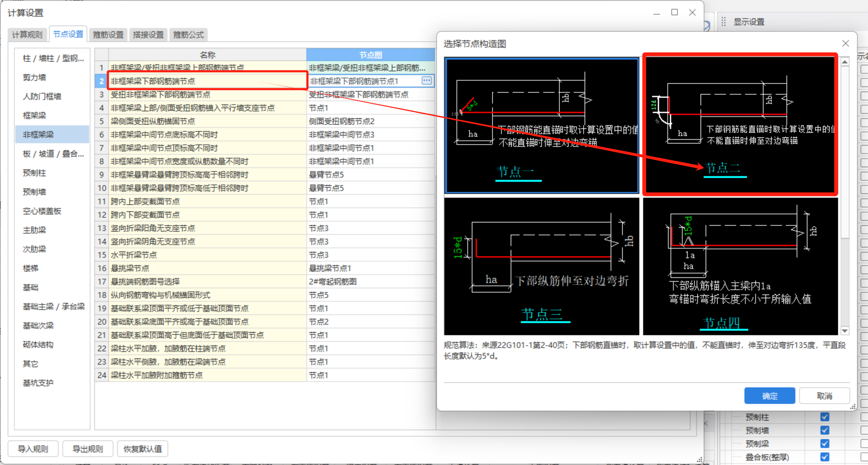Cancel with the 取消 button
This screenshot has width=868, height=465.
pyautogui.click(x=824, y=396)
